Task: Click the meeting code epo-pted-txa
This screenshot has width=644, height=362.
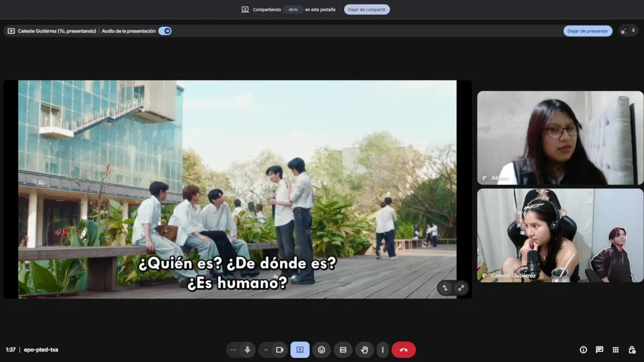Action: [41, 350]
